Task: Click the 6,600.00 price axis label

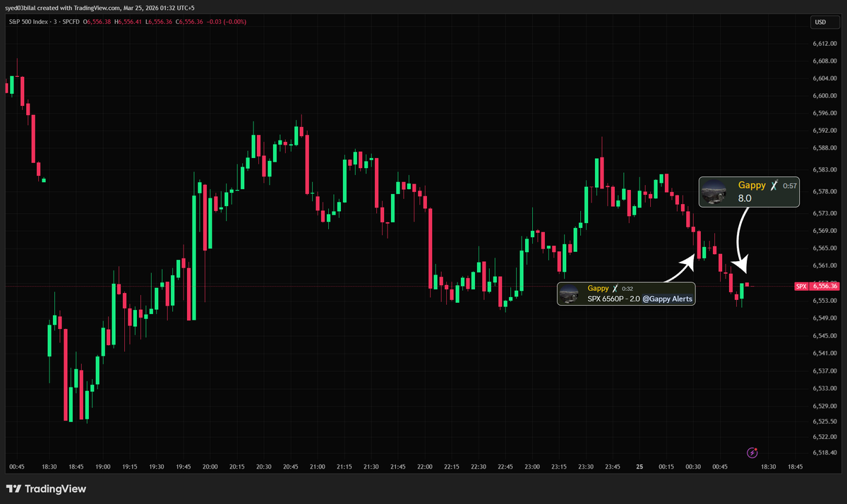Action: tap(824, 96)
